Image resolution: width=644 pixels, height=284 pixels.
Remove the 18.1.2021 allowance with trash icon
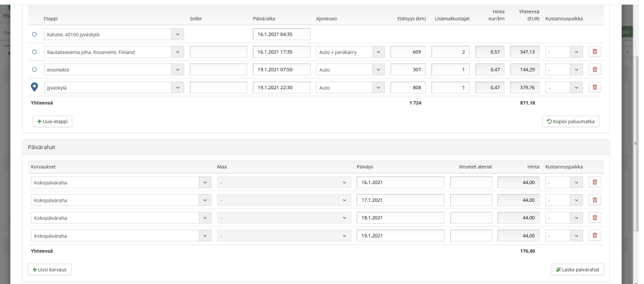click(x=594, y=218)
